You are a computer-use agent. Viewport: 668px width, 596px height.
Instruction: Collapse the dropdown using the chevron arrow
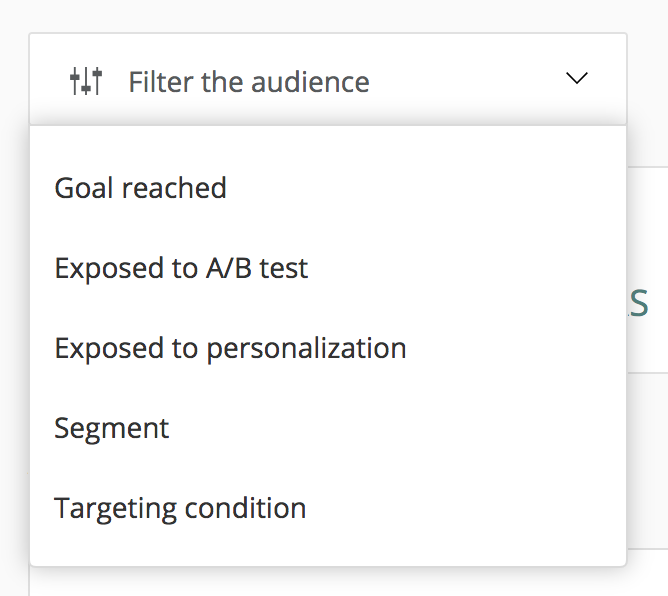[x=577, y=79]
